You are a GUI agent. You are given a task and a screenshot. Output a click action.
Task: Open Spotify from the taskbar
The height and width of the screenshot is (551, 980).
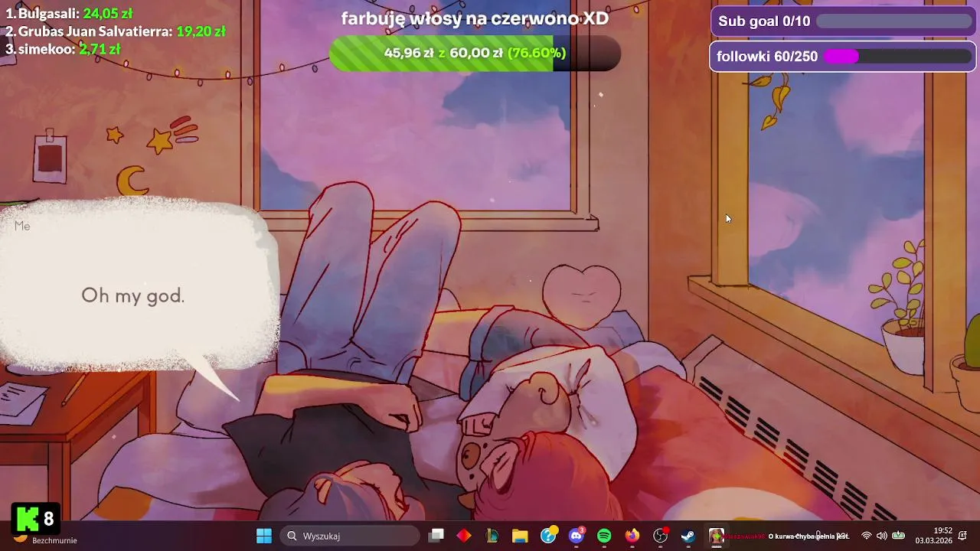pos(604,536)
